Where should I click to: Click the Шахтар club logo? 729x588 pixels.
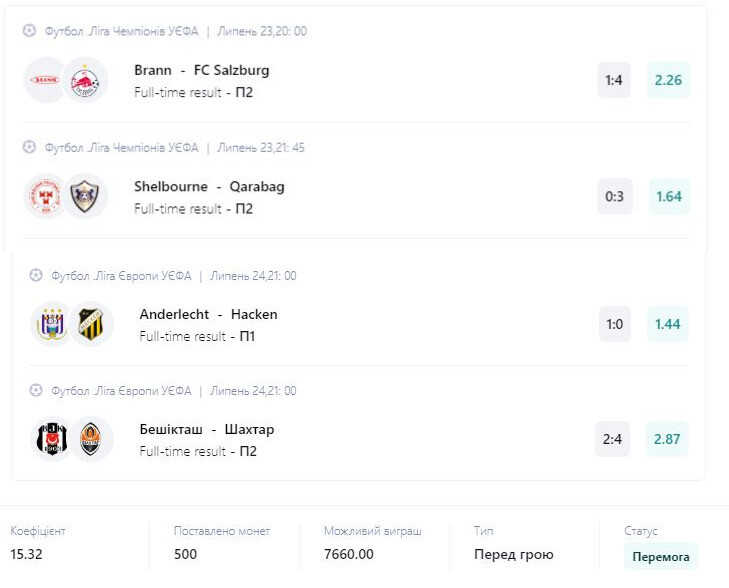tap(91, 439)
